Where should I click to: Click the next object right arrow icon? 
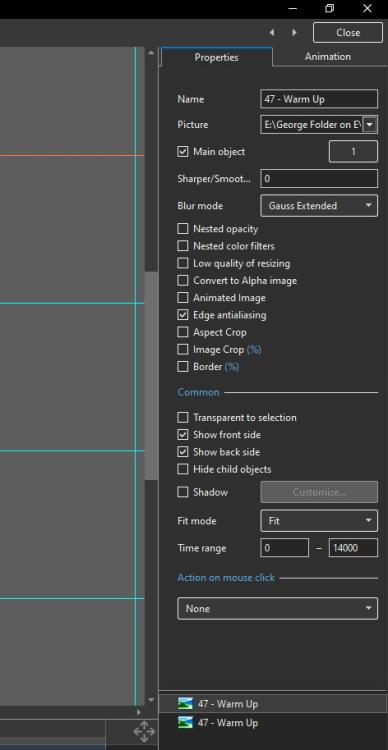click(294, 33)
